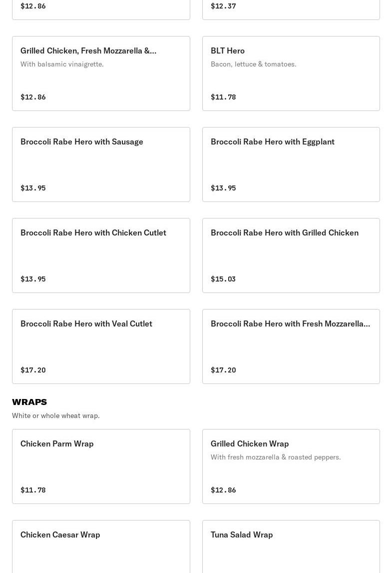This screenshot has width=392, height=573.
Task: Click 'White or whole wheat wrap.' subtitle
Action: (x=56, y=415)
